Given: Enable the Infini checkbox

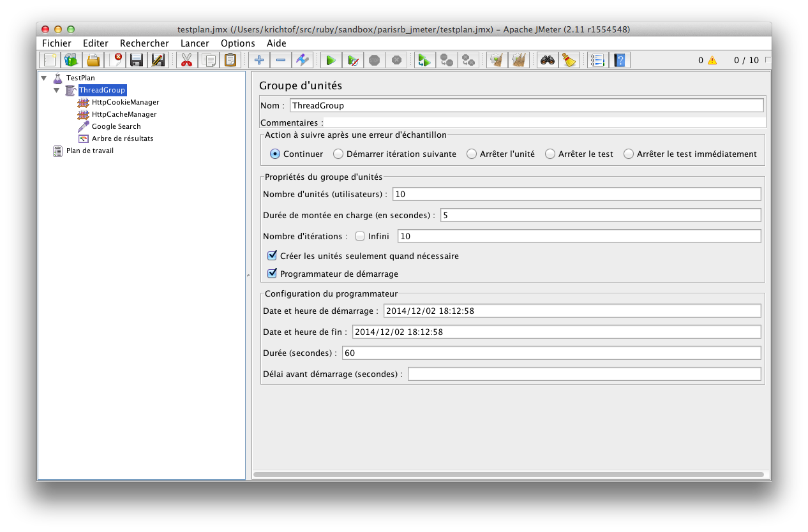Looking at the screenshot, I should pyautogui.click(x=360, y=236).
